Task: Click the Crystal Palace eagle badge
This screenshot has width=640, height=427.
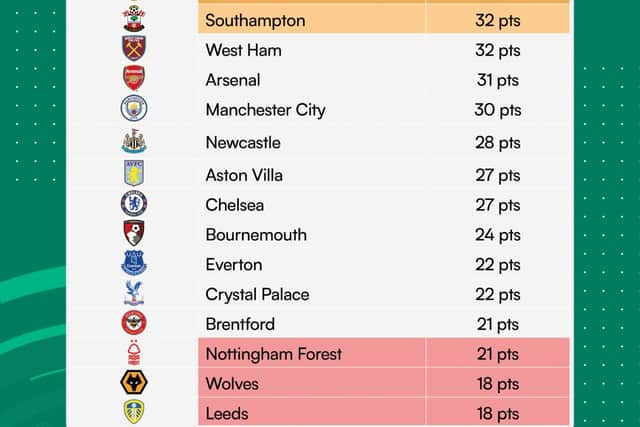Action: coord(134,293)
